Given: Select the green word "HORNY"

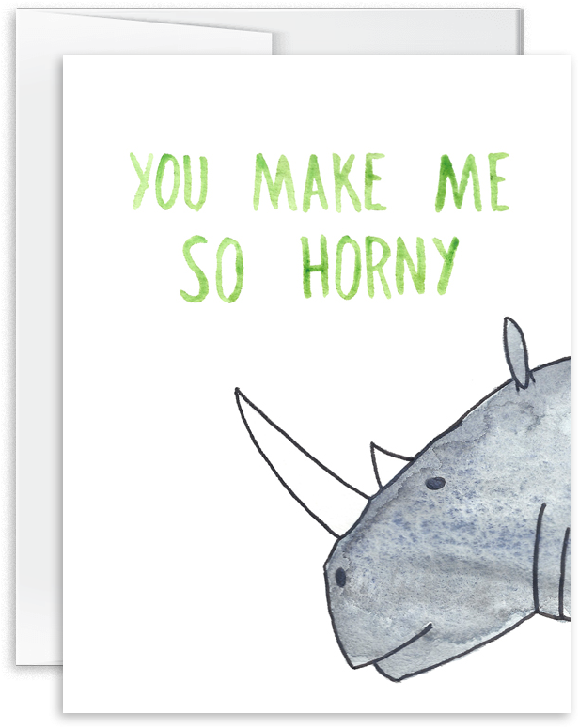Looking at the screenshot, I should 381,268.
